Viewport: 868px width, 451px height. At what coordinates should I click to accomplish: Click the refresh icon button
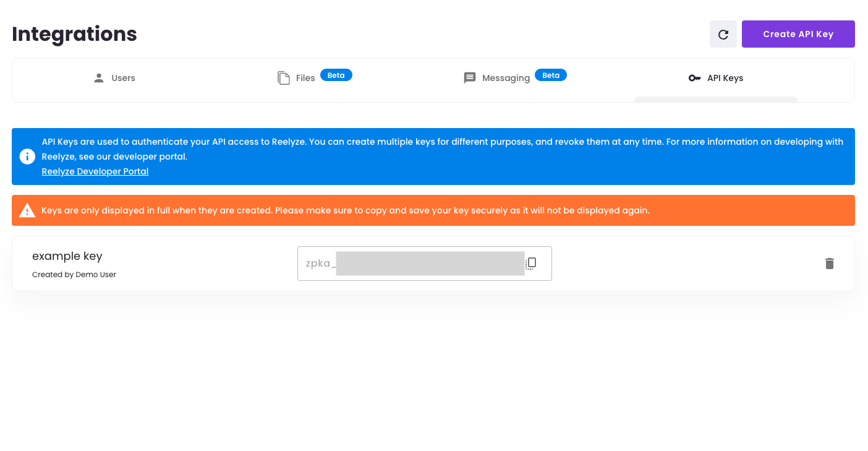[723, 34]
